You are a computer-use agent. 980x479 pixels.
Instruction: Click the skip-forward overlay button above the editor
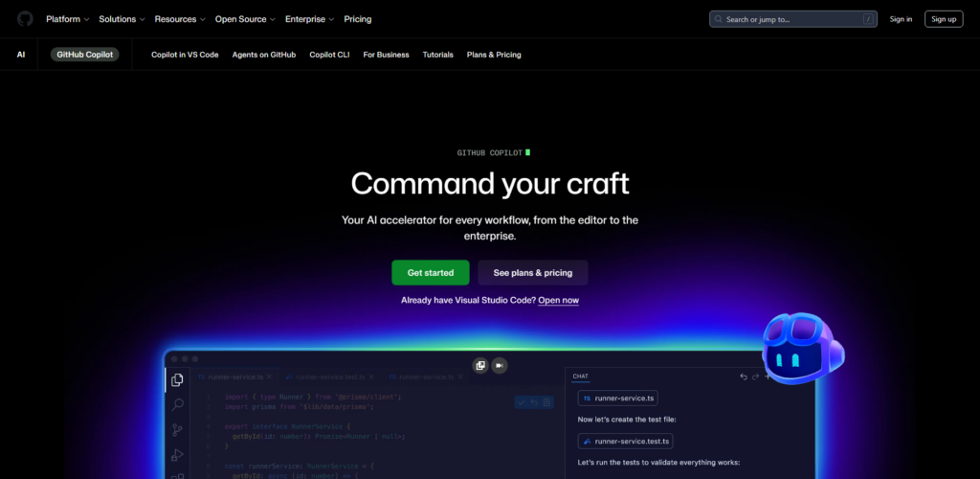(500, 365)
